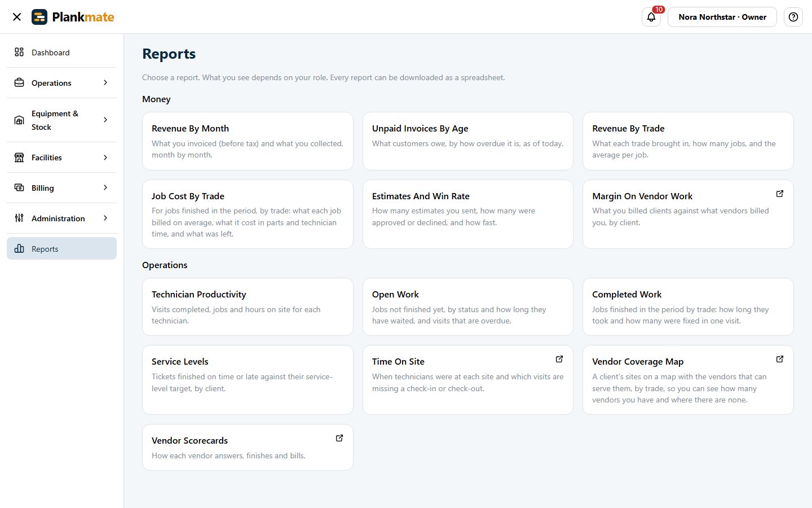Click 'Tickets finished on time or late' description
This screenshot has width=812, height=508.
(x=242, y=382)
